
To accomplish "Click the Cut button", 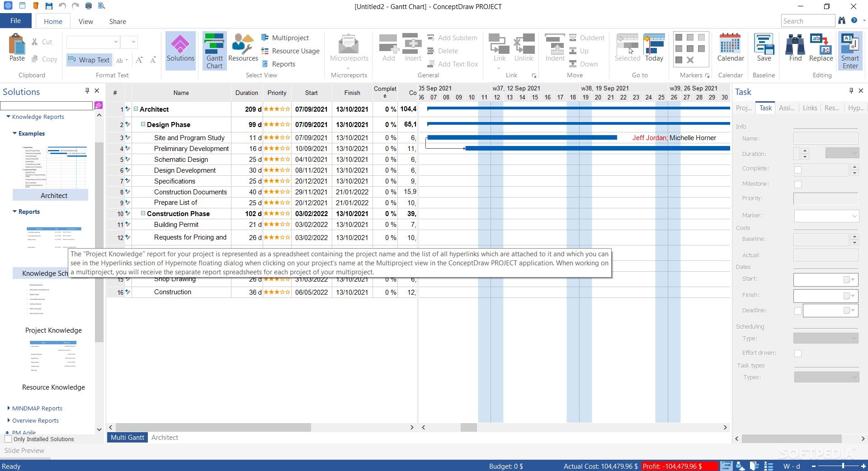I will point(42,42).
